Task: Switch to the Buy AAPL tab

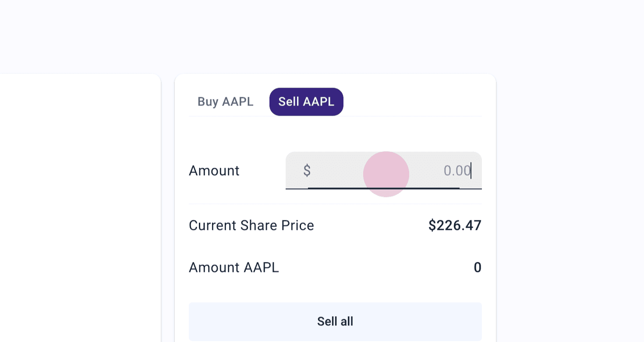Action: pos(225,102)
